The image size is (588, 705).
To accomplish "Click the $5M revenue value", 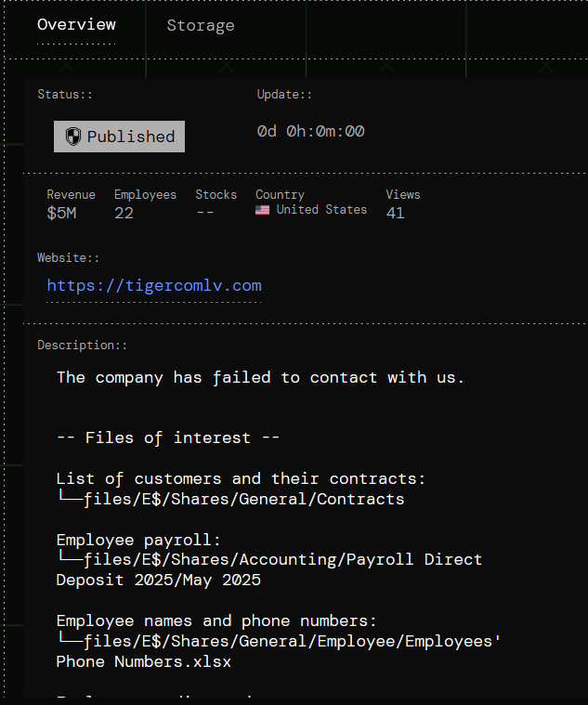I will click(x=61, y=214).
